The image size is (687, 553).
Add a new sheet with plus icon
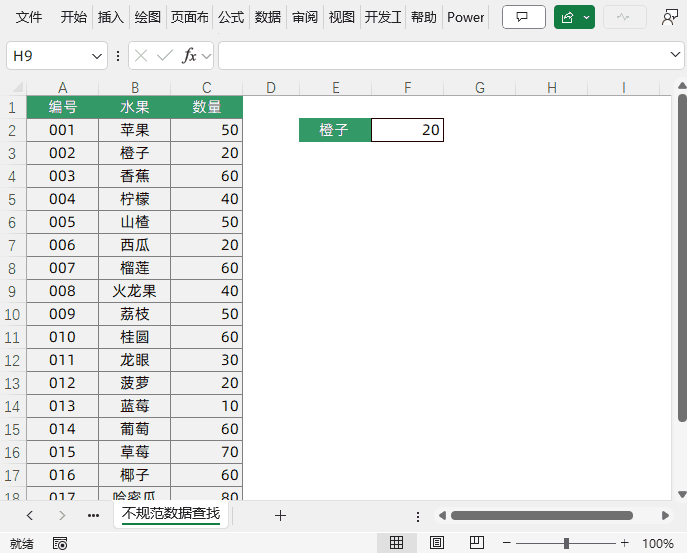(280, 515)
